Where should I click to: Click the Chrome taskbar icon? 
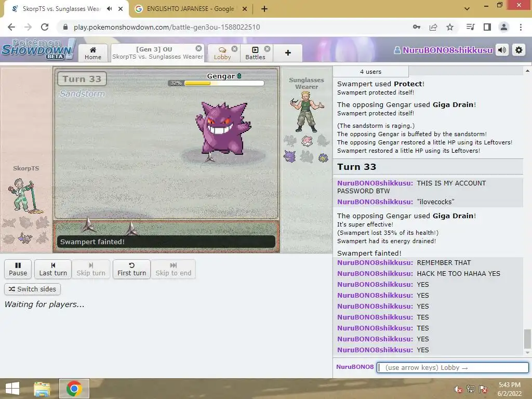click(74, 389)
